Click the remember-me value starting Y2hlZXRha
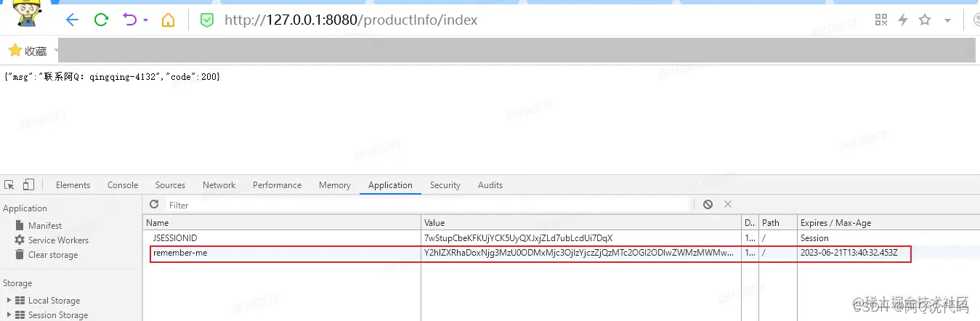This screenshot has width=980, height=321. (x=580, y=253)
